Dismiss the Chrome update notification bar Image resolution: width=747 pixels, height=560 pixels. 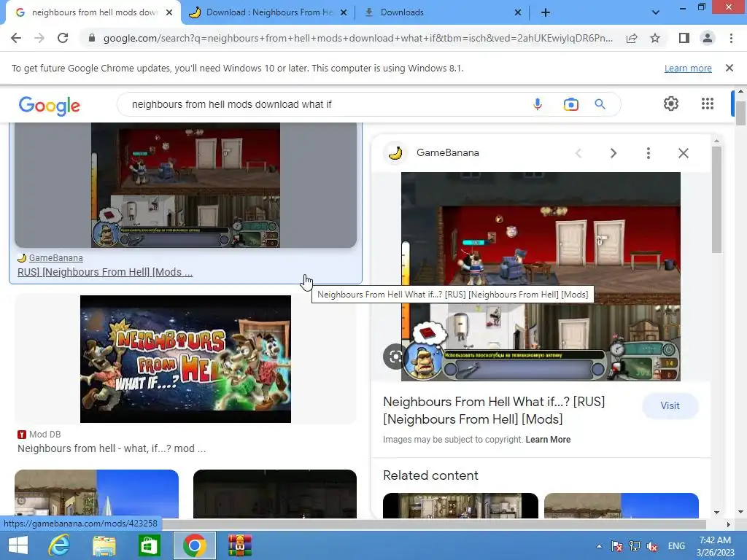729,68
